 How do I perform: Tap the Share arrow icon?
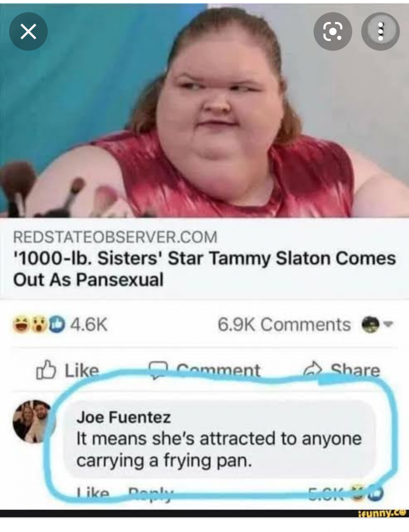pos(313,369)
